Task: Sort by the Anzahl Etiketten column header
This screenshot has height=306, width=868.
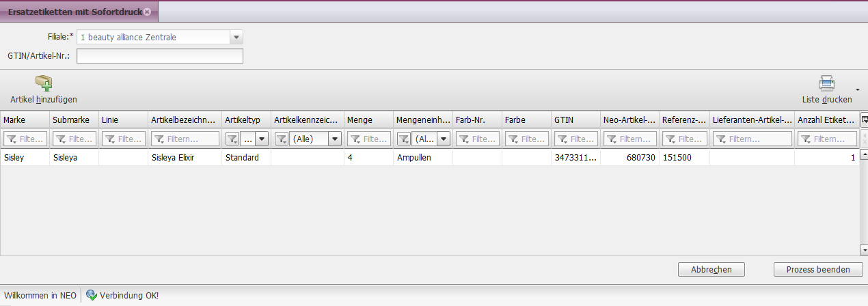Action: [x=827, y=120]
